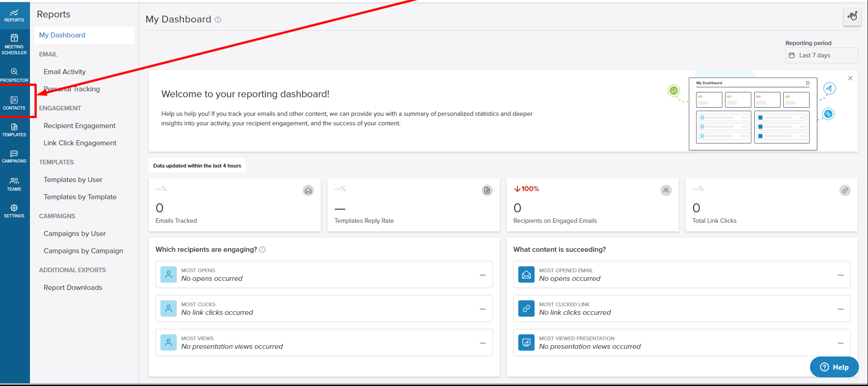Open Templates by Template report
This screenshot has width=868, height=386.
tap(80, 197)
